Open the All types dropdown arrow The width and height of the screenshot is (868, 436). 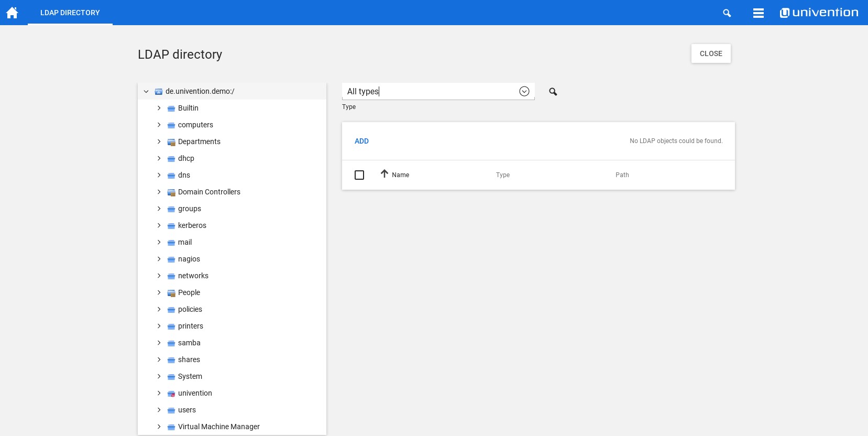(524, 92)
